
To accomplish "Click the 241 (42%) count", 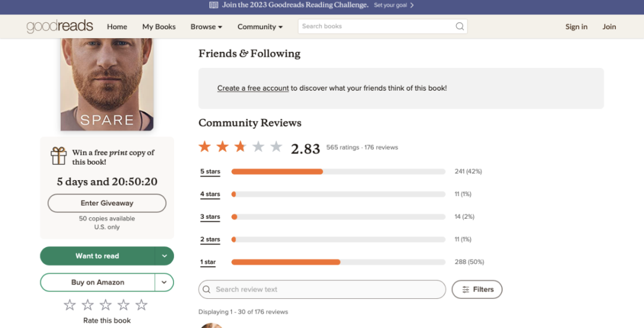I will [468, 172].
